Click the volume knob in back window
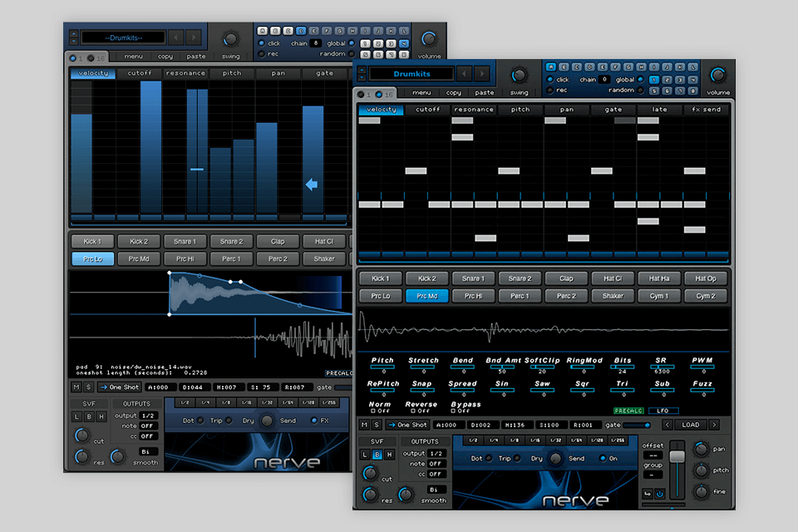798x532 pixels. click(429, 39)
